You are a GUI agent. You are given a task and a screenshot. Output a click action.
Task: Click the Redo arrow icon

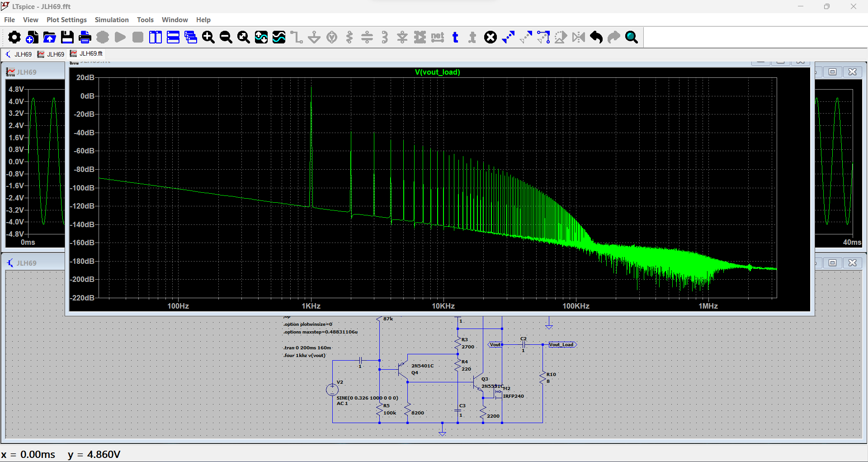point(614,37)
